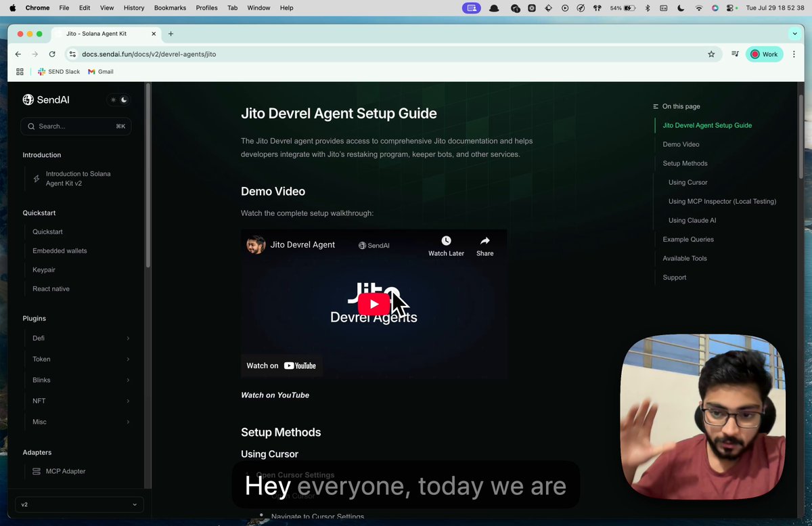Jump to Using MCP Inspector (Local Testing)
The image size is (812, 526).
coord(722,201)
